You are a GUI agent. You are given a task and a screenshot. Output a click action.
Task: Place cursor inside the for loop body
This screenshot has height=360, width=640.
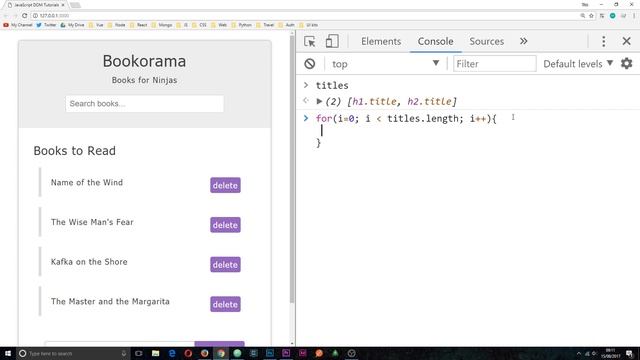click(322, 130)
